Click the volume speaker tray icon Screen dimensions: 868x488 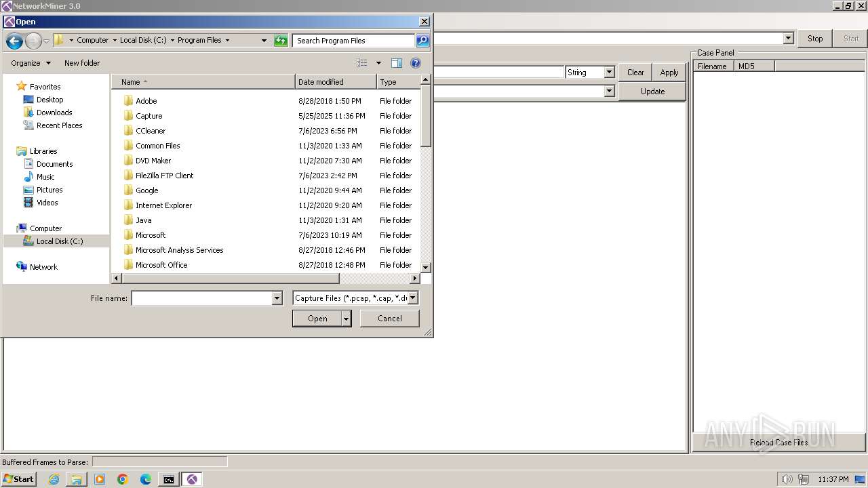click(x=787, y=479)
